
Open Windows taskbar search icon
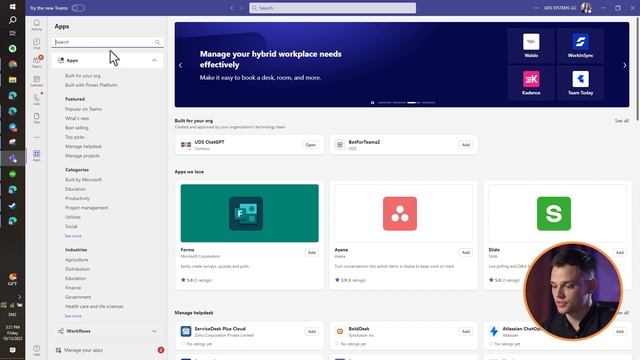12,20
